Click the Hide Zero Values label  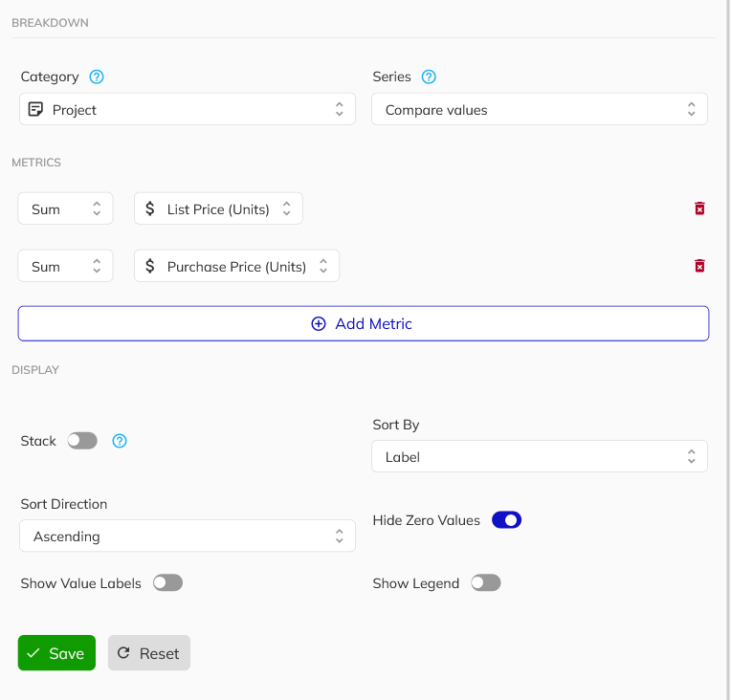tap(426, 520)
